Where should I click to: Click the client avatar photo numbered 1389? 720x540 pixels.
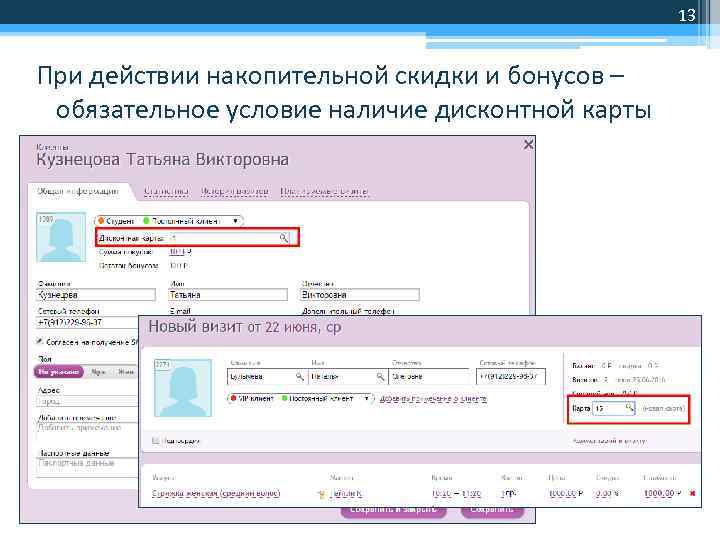point(61,237)
